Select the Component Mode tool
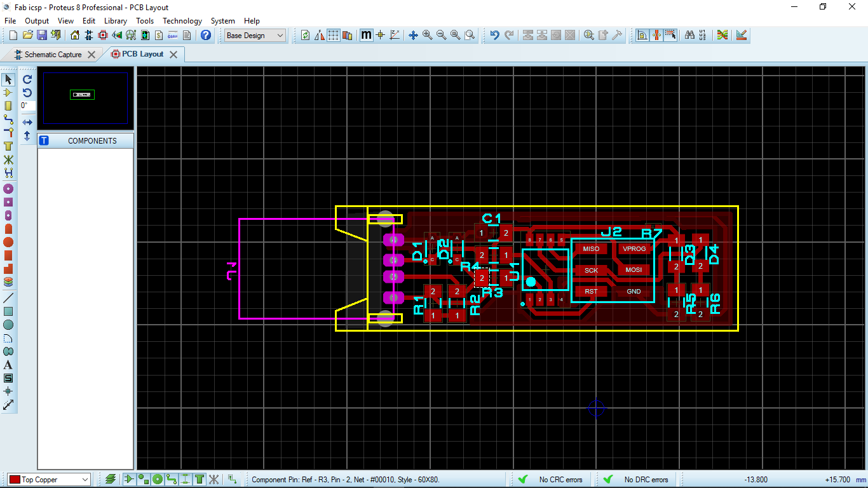 pos(8,93)
